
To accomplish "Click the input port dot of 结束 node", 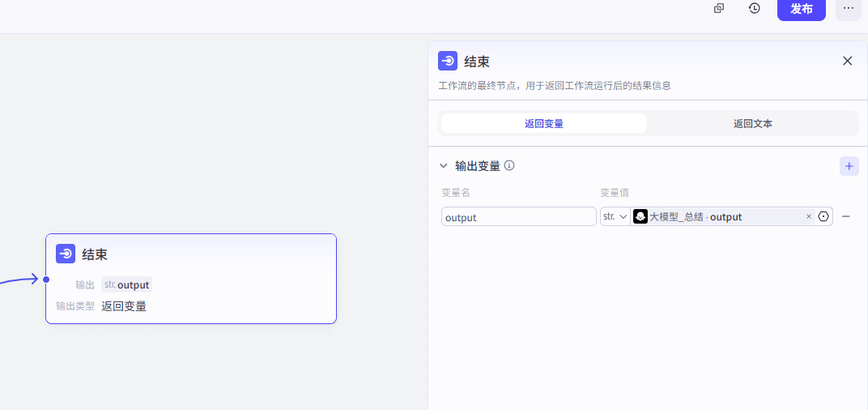I will 46,280.
